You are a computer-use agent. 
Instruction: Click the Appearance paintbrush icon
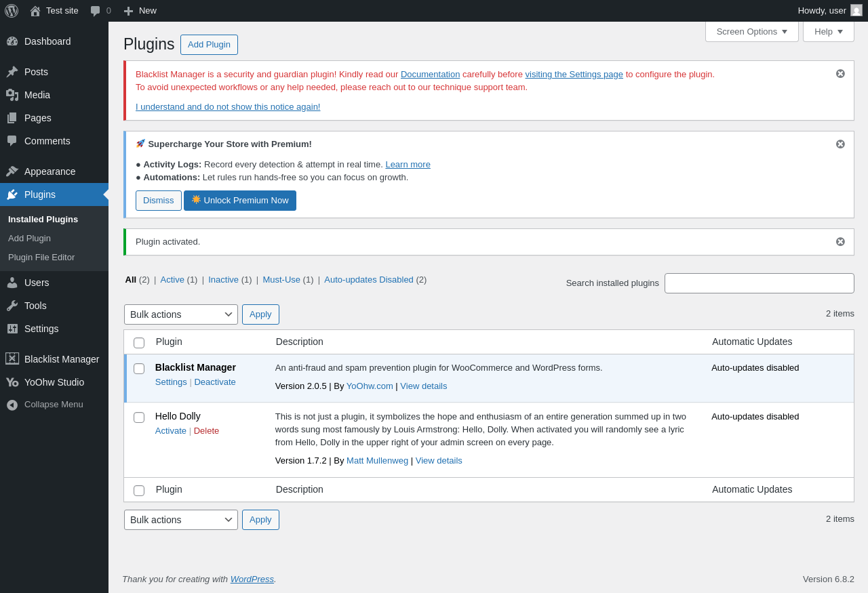click(x=12, y=171)
